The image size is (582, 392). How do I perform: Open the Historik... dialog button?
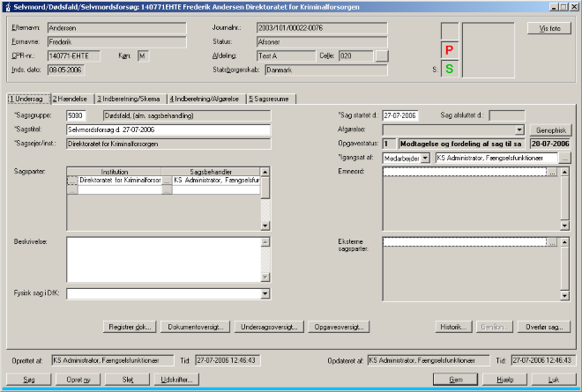[x=453, y=326]
